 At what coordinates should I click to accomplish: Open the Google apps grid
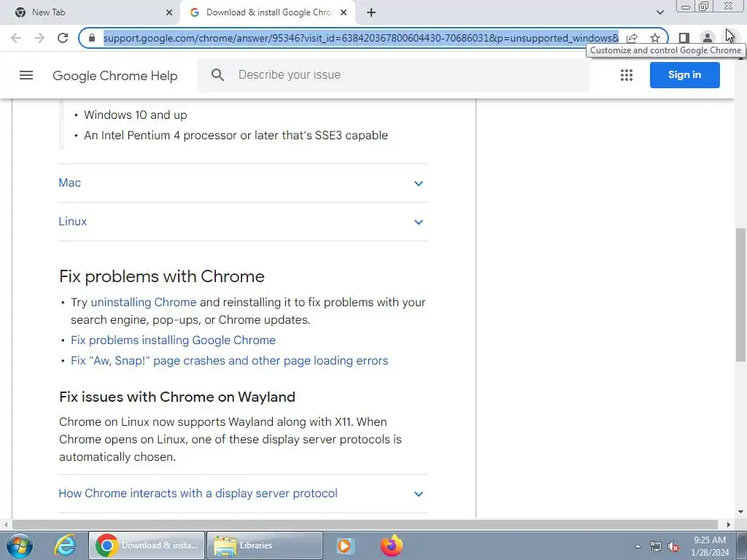pyautogui.click(x=627, y=75)
